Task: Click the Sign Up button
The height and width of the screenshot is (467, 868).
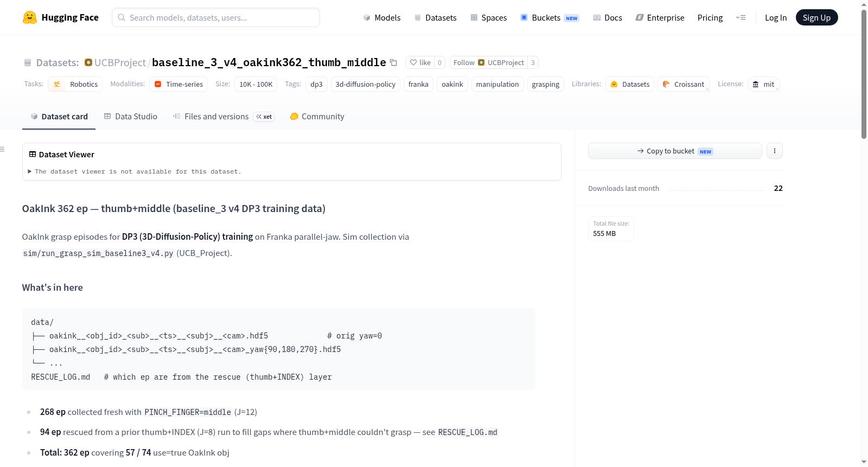Action: (x=816, y=17)
